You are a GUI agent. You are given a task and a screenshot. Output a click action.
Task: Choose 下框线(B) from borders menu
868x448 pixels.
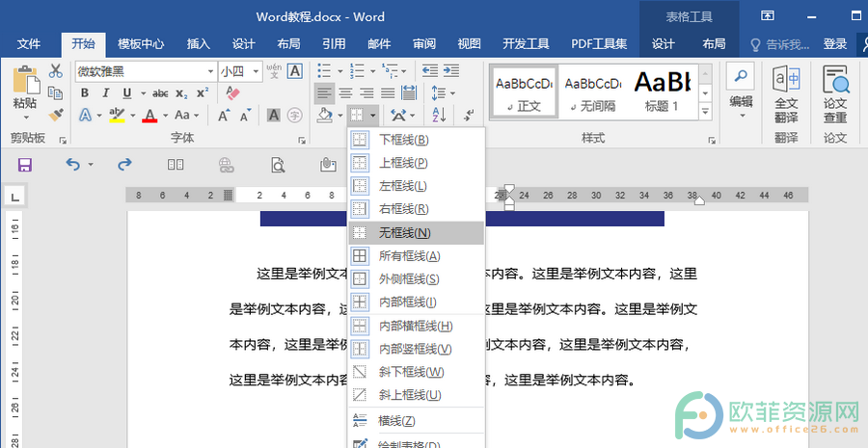click(x=417, y=140)
